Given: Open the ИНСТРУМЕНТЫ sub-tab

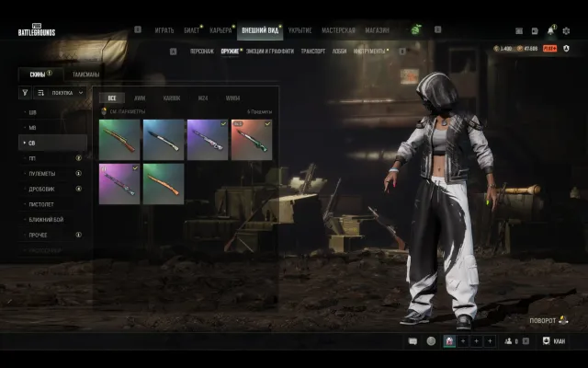Looking at the screenshot, I should [x=369, y=52].
